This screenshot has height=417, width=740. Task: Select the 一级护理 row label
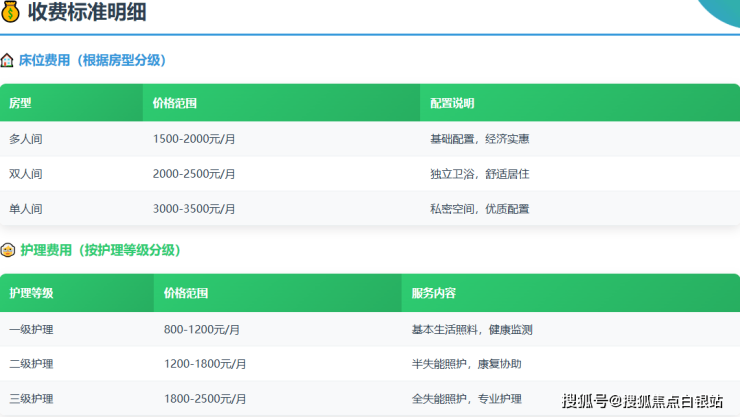point(31,329)
